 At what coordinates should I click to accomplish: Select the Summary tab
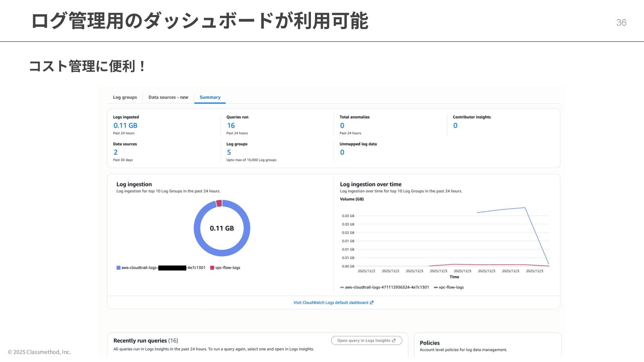210,97
